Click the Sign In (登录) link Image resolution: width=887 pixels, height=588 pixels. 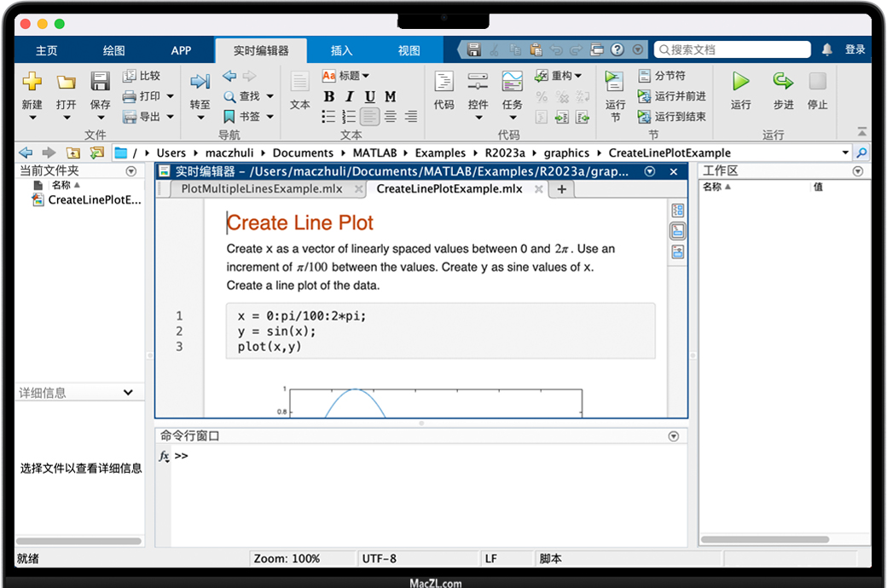pyautogui.click(x=855, y=50)
